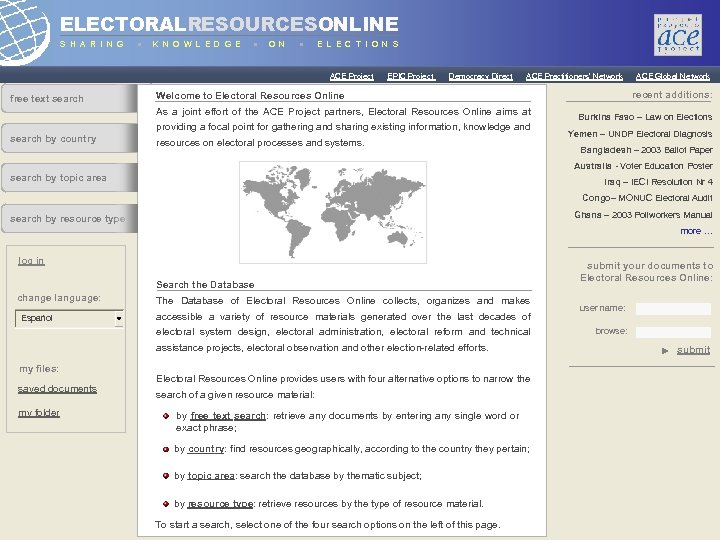The image size is (720, 540).
Task: Click red bullet beside free text search
Action: pos(166,416)
